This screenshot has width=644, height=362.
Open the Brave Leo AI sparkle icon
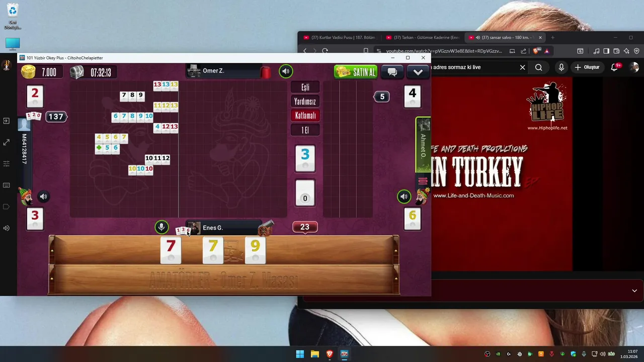(626, 51)
